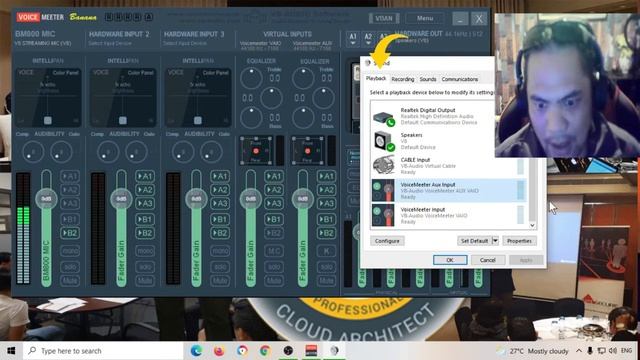Click the Bass knob of Voicemeeter AUX equalizer
Viewport: 640px width, 360px height.
(303, 118)
